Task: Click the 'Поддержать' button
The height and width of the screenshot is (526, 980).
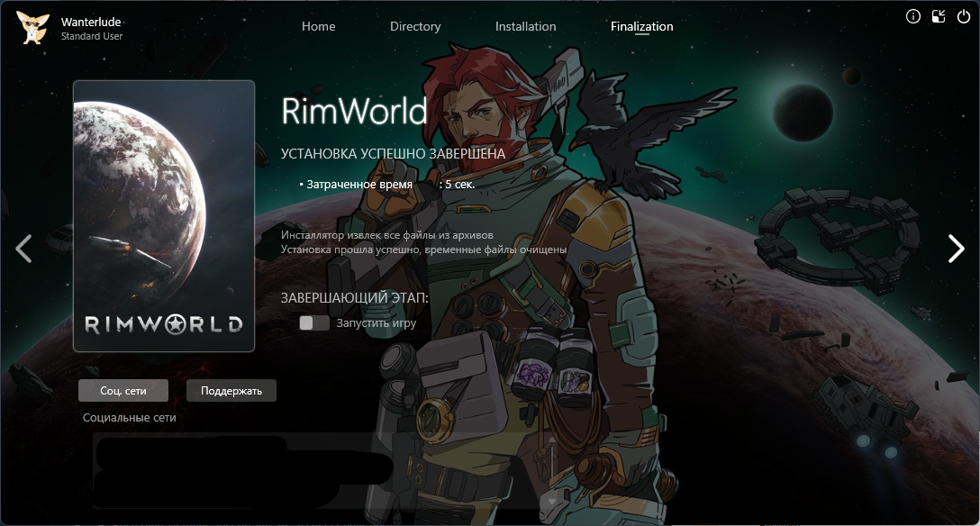Action: pos(231,390)
